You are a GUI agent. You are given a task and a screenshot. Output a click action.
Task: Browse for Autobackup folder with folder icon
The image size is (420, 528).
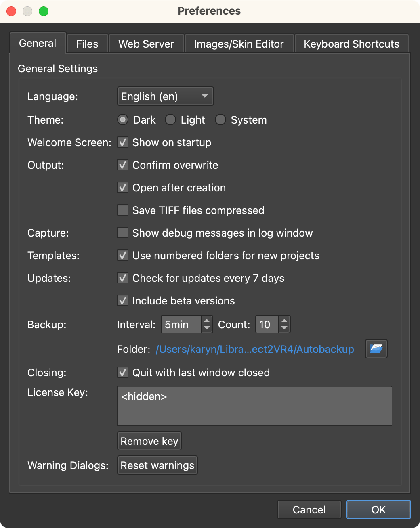tap(376, 349)
